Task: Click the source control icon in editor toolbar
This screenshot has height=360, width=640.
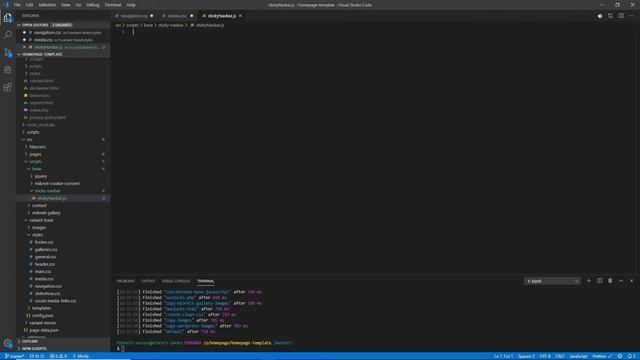Action: pos(600,16)
